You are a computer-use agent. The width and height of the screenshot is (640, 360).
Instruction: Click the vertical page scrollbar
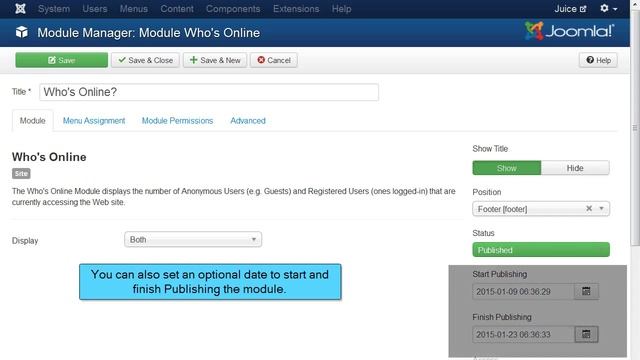(x=635, y=128)
